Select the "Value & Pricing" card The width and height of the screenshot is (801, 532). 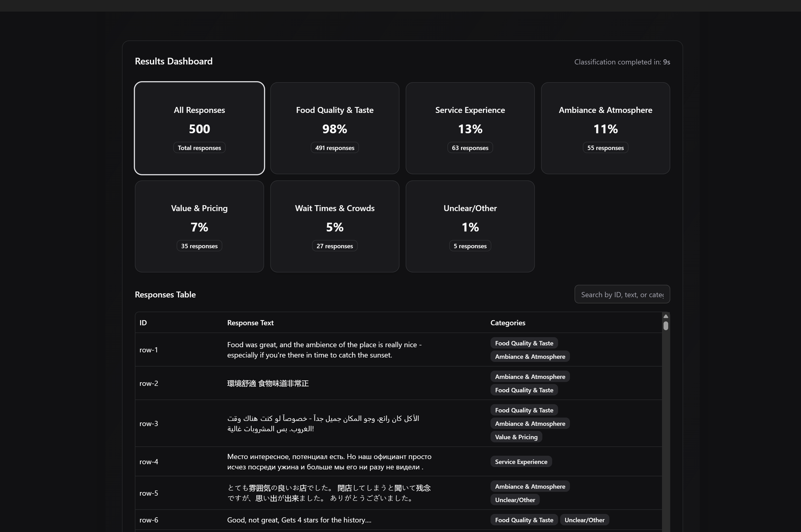199,226
